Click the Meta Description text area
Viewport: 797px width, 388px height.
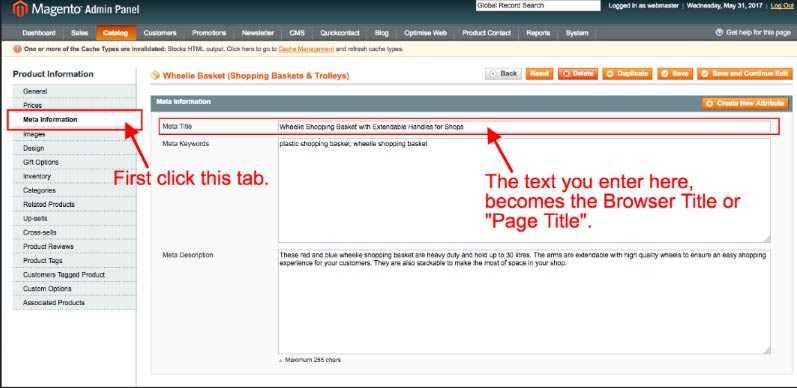pos(524,302)
